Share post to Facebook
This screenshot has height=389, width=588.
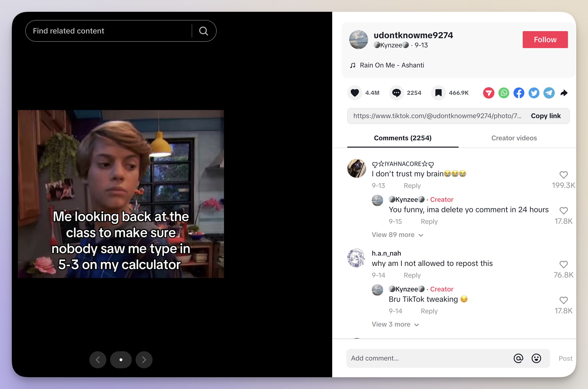click(519, 93)
